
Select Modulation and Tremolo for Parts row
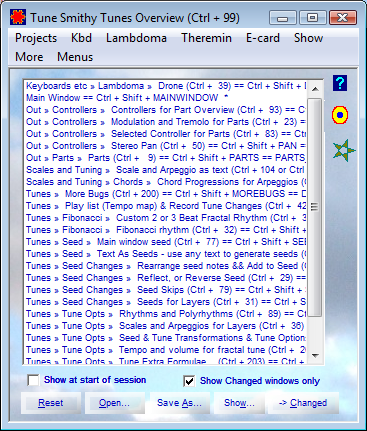(x=166, y=122)
